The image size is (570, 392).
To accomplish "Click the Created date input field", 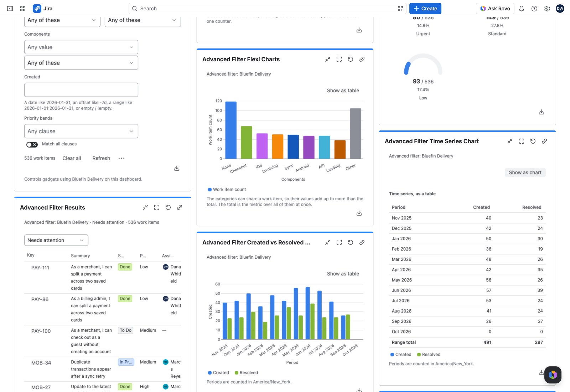I will pyautogui.click(x=81, y=90).
